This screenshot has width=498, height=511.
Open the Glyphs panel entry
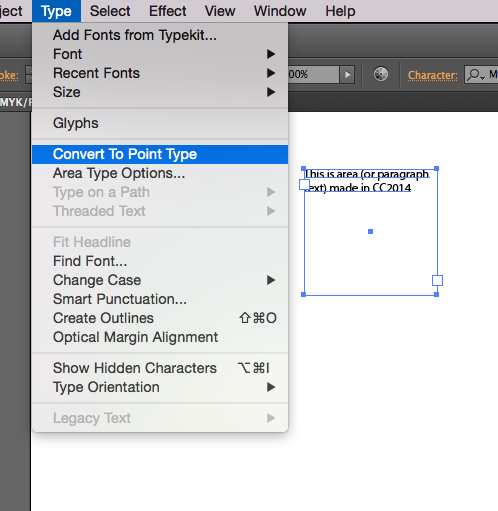pyautogui.click(x=160, y=123)
